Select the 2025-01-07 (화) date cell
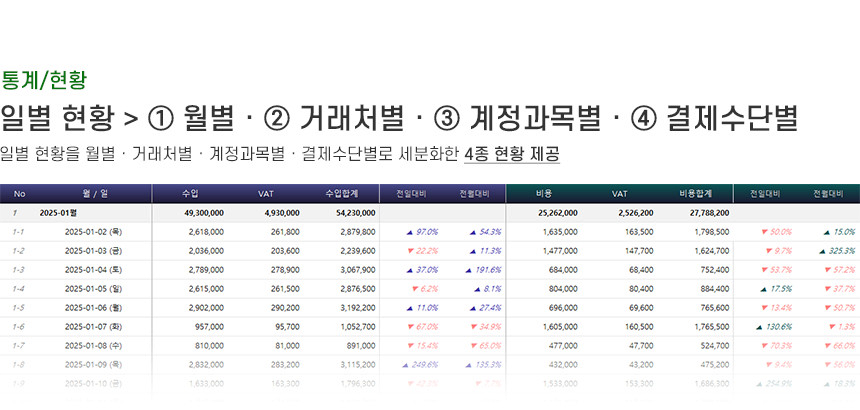This screenshot has width=860, height=410. click(x=93, y=326)
